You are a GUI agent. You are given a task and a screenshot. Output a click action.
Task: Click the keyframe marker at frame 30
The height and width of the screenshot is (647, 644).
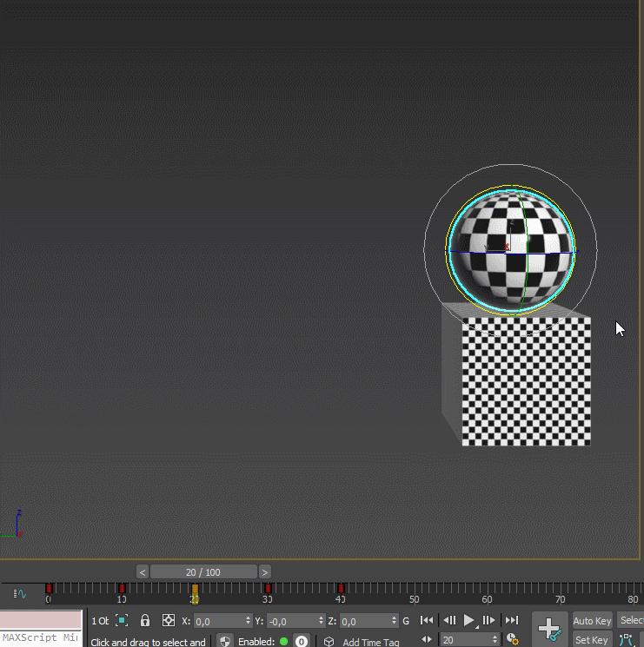[268, 589]
